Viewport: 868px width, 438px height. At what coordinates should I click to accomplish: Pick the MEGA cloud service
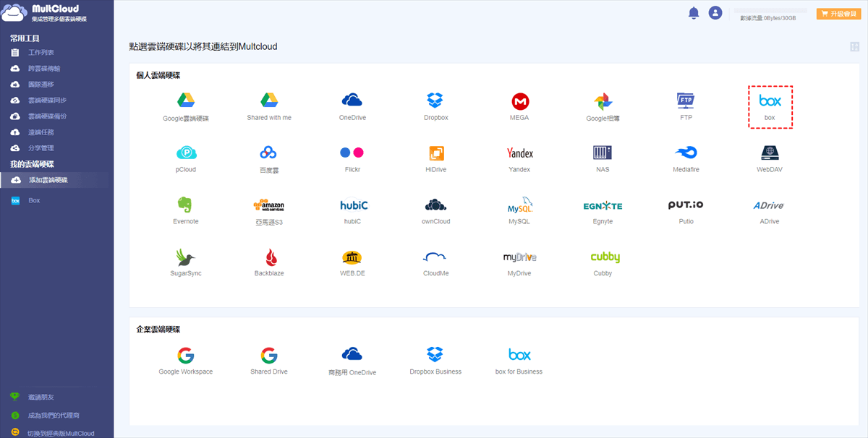[519, 101]
